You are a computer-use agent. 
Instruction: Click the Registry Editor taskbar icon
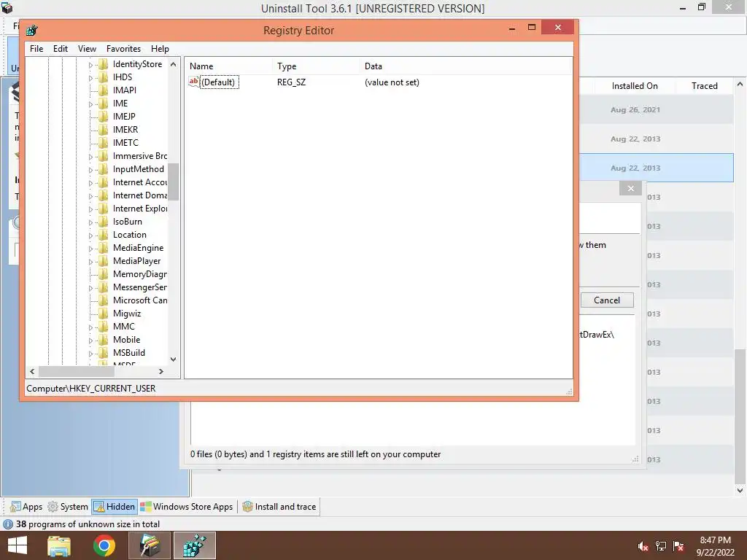pyautogui.click(x=194, y=545)
